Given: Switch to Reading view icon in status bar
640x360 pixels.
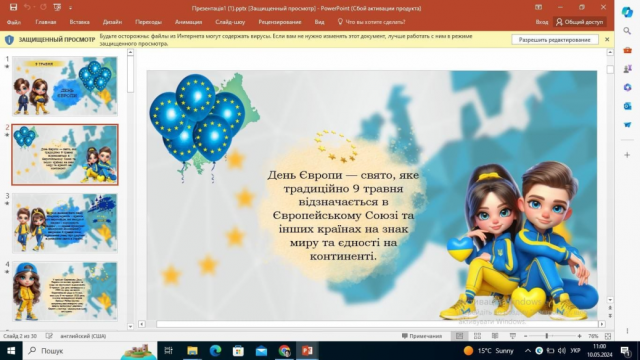Looking at the screenshot, I should coord(495,336).
